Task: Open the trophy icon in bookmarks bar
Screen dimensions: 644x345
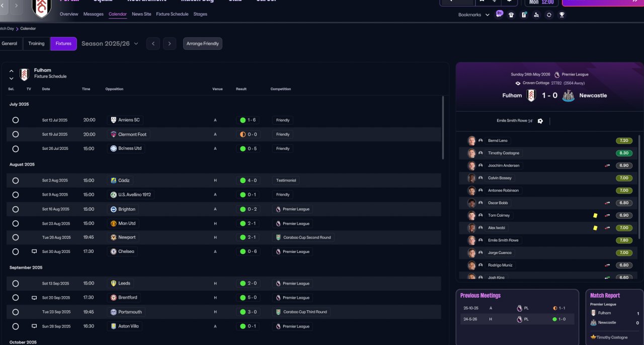Action: click(x=562, y=15)
